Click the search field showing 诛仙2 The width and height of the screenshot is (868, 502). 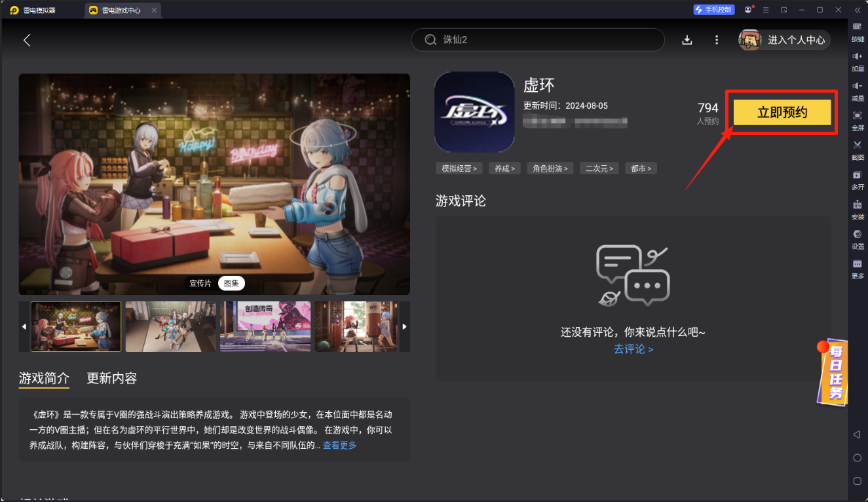(538, 40)
